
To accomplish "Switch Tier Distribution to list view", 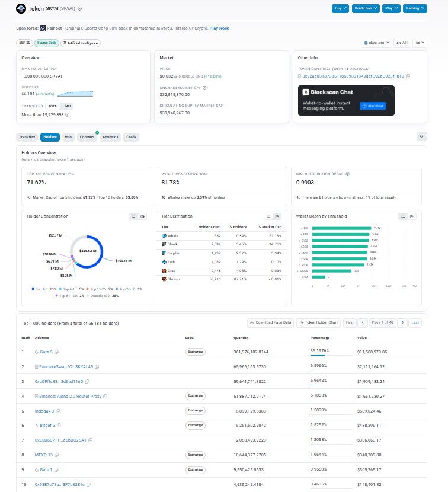I will (x=268, y=216).
